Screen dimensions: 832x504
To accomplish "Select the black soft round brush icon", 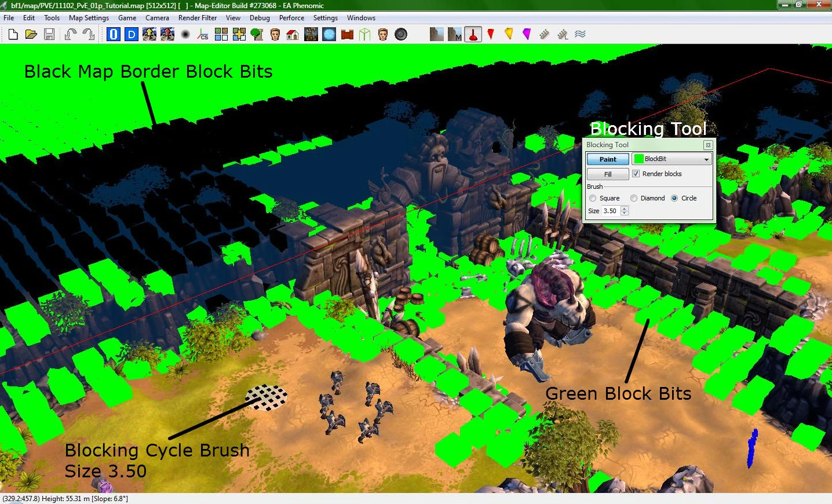I will pyautogui.click(x=185, y=35).
